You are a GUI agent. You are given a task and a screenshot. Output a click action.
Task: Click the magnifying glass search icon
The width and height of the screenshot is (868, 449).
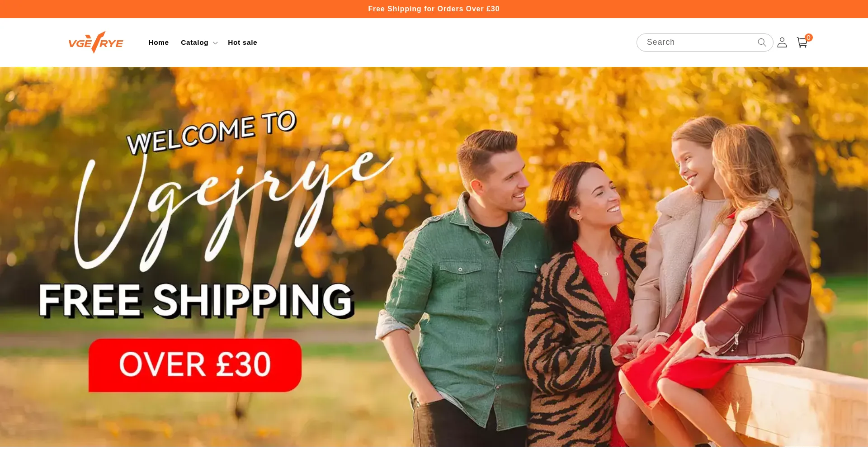point(762,43)
